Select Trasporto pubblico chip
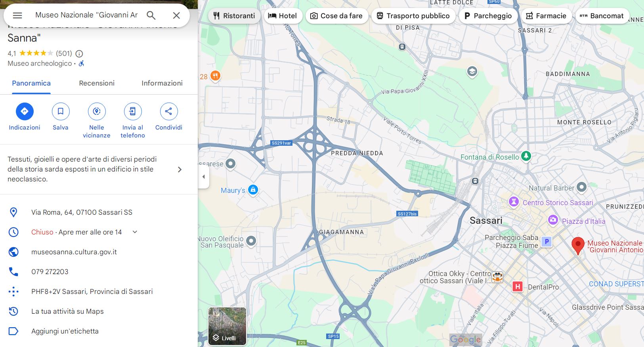Screen dimensions: 644x347 413,16
